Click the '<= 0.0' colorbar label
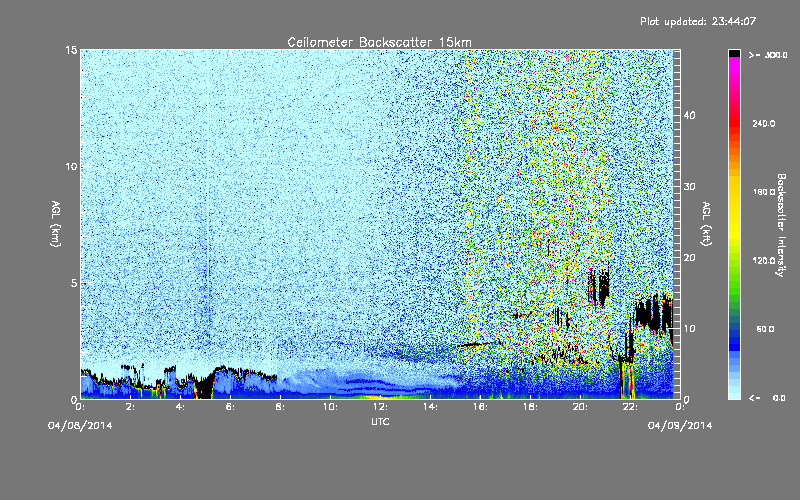 click(767, 398)
